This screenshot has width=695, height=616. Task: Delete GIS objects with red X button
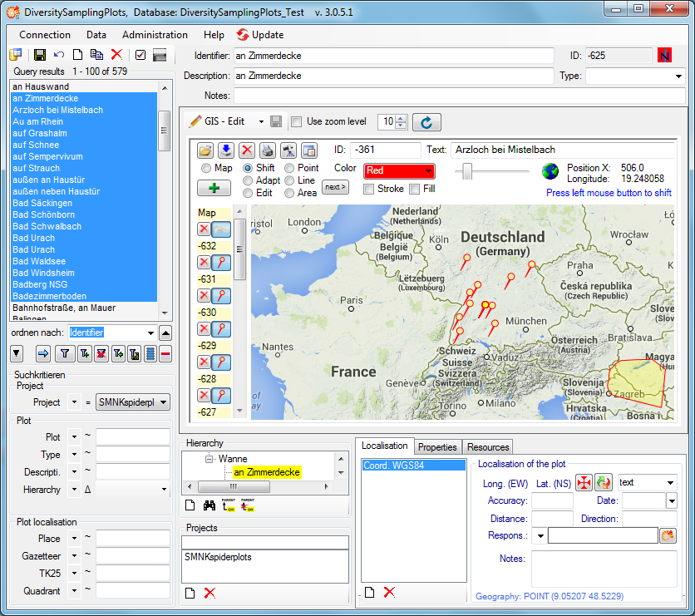click(247, 150)
